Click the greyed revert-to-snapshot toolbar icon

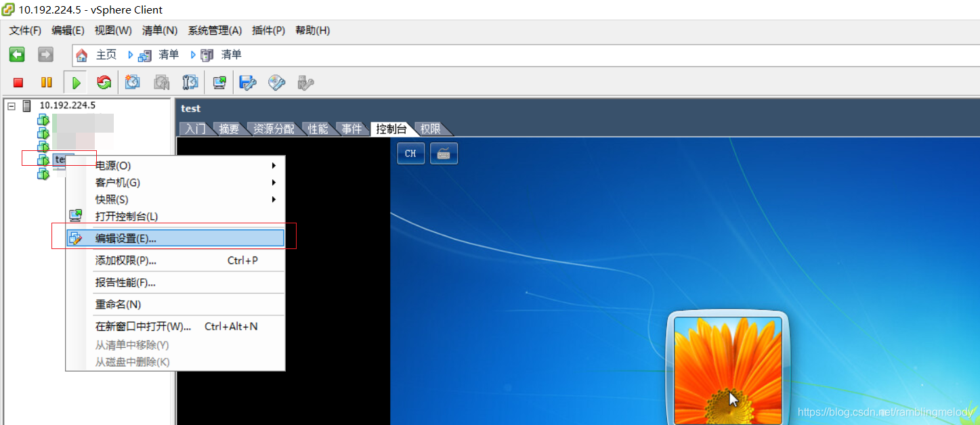[x=161, y=83]
